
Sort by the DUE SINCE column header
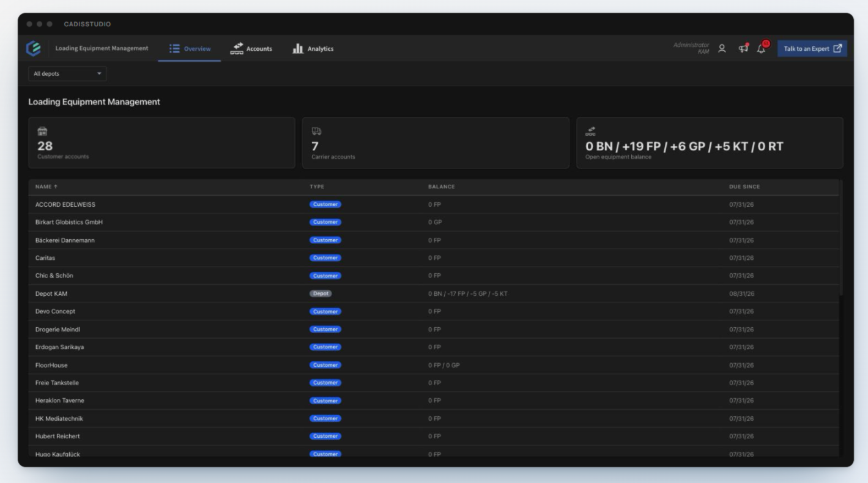coord(744,186)
